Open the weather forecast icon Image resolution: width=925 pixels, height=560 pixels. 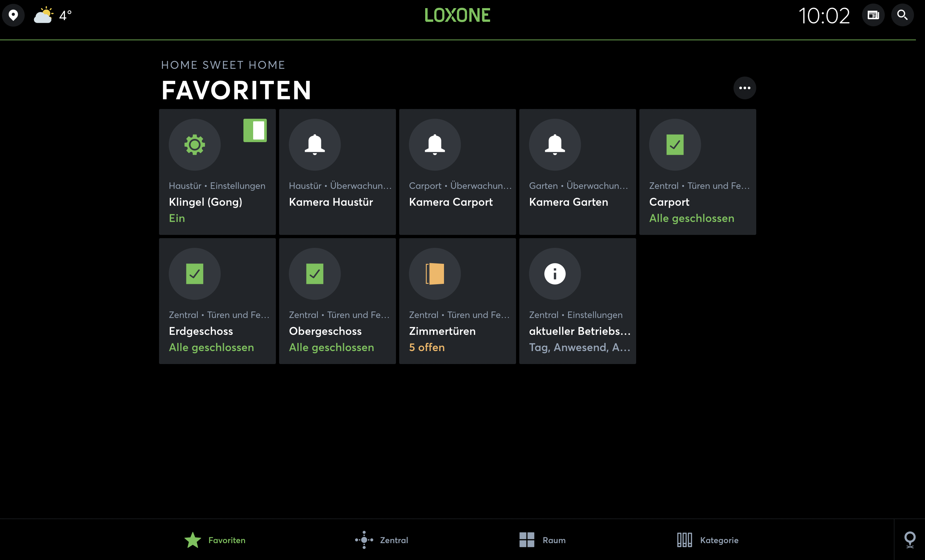tap(43, 15)
